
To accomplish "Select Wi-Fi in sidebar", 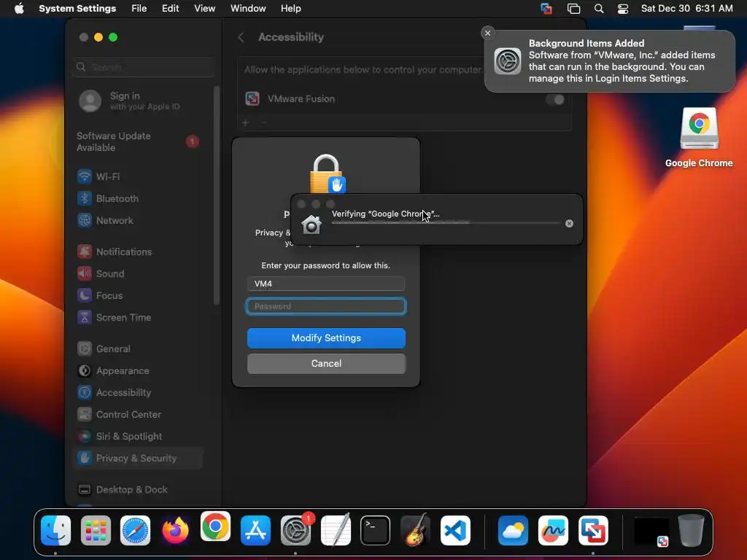I will 138,176.
